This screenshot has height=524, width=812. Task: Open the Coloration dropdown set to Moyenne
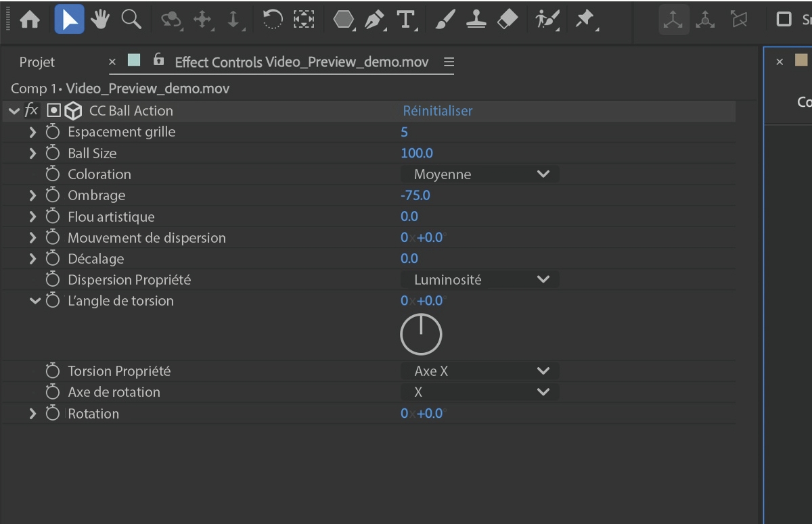479,174
